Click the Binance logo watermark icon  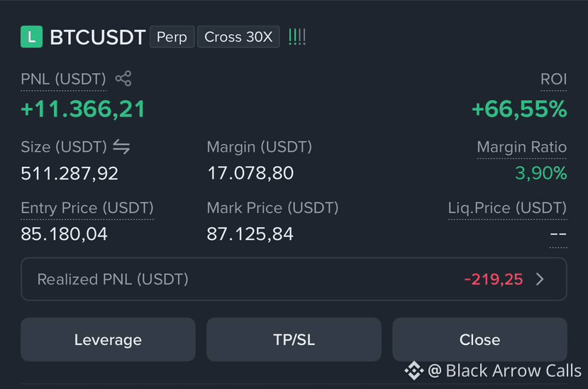[414, 371]
